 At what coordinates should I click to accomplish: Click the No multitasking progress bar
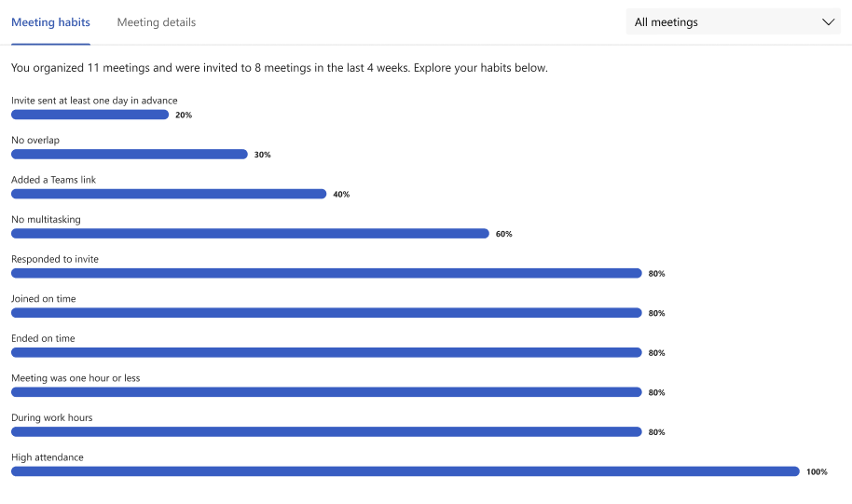coord(250,234)
